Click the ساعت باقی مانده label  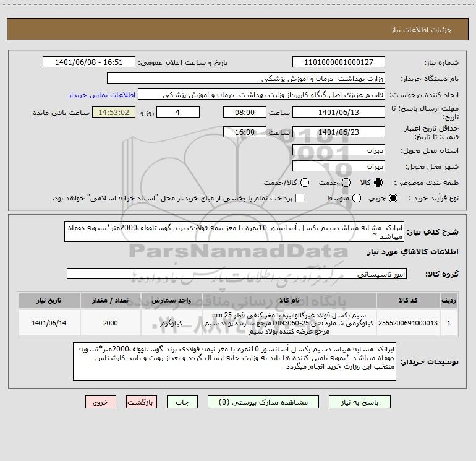(61, 113)
